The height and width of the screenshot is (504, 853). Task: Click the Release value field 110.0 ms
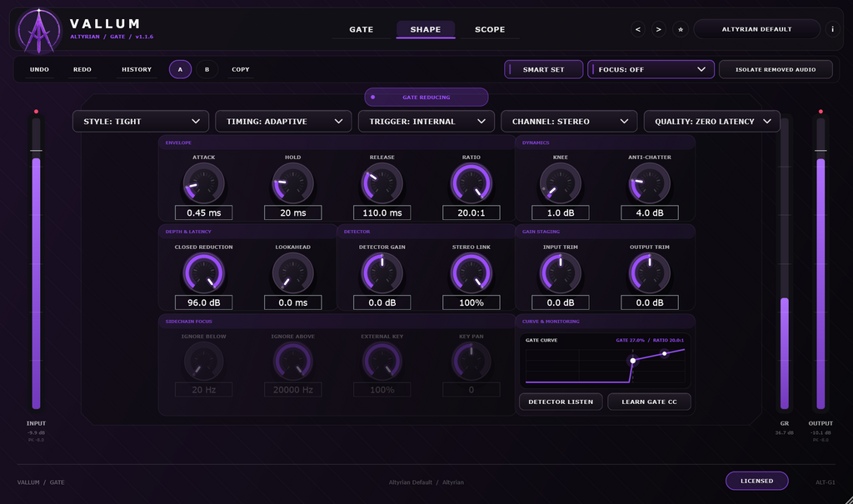click(x=382, y=212)
